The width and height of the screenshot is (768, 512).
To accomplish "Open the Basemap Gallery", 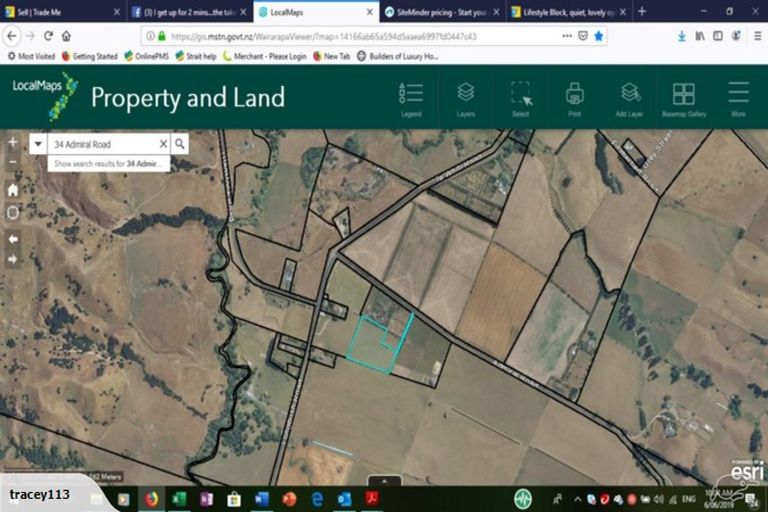I will 684,98.
